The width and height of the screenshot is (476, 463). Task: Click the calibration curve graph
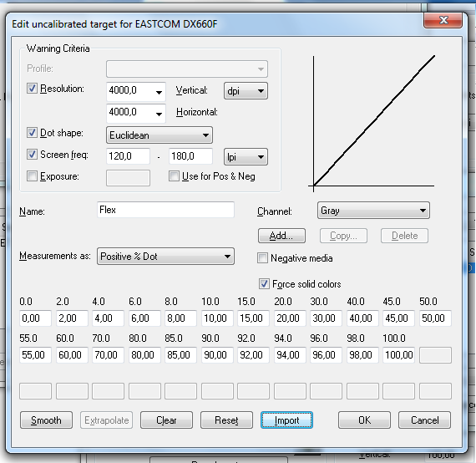coord(372,123)
